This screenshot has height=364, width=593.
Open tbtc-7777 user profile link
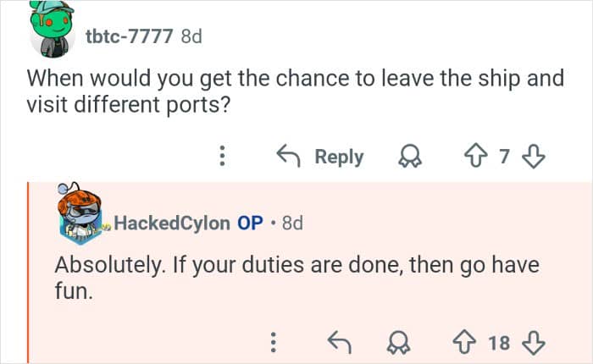pyautogui.click(x=130, y=36)
